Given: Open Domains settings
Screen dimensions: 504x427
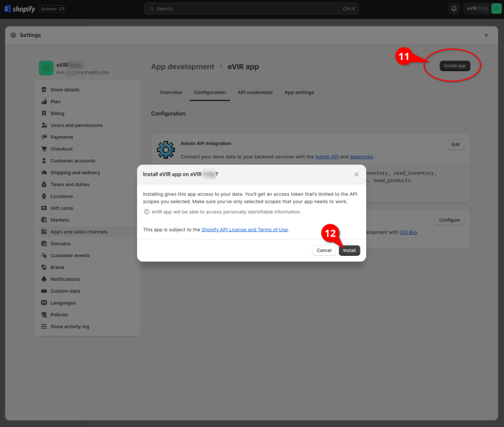Looking at the screenshot, I should (x=87, y=244).
